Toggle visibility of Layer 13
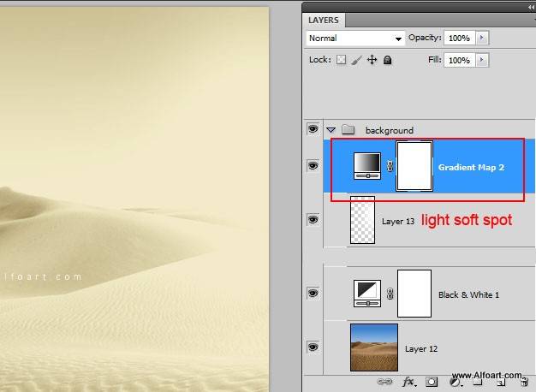536x392 pixels. [313, 221]
